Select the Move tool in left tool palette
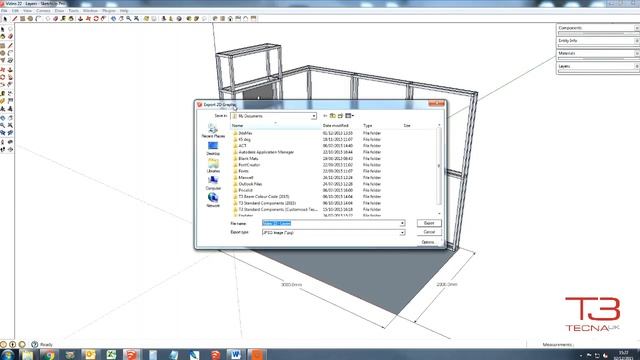This screenshot has height=360, width=640. (3, 70)
